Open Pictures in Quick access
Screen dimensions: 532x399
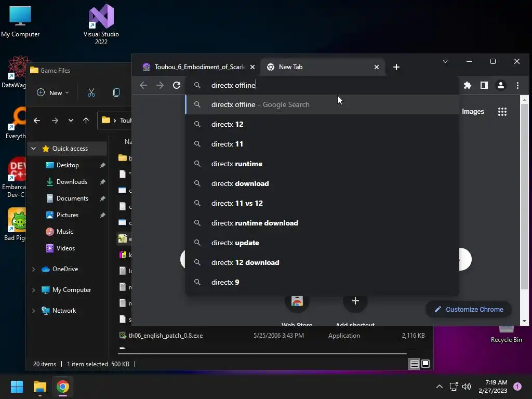coord(67,215)
